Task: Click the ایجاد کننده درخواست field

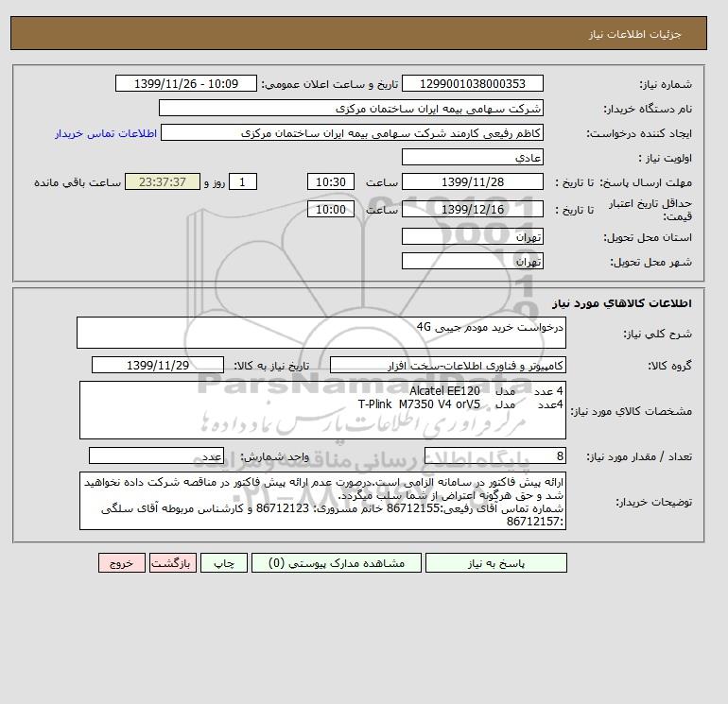Action: (352, 132)
